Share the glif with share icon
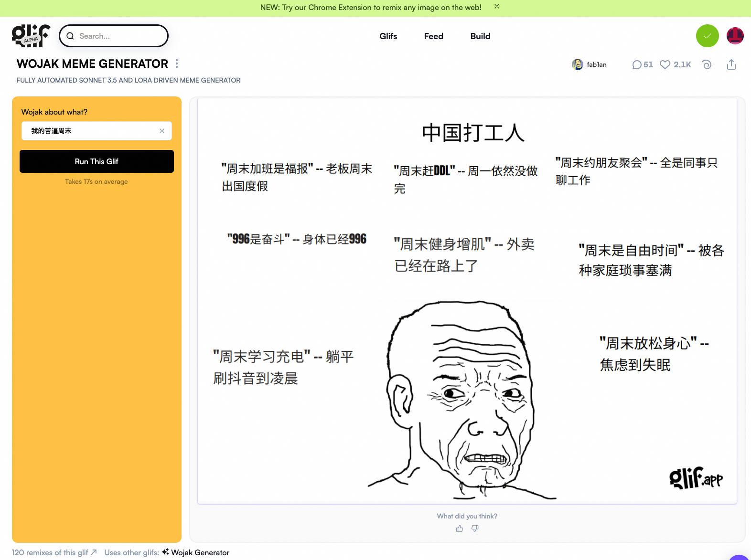This screenshot has width=751, height=560. click(731, 64)
